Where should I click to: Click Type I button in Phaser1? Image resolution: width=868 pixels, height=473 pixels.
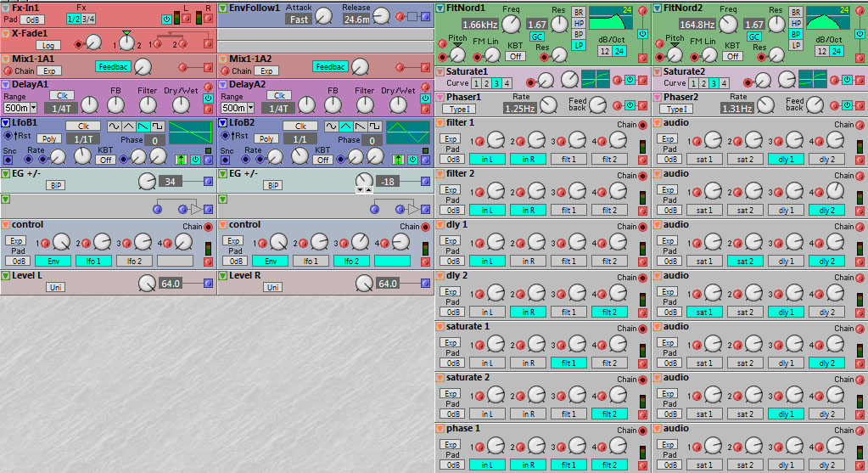click(x=460, y=109)
